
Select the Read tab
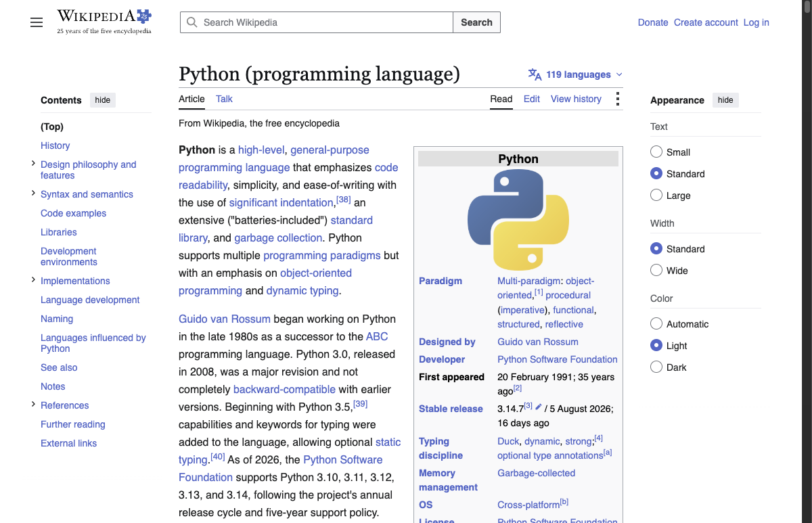(501, 99)
